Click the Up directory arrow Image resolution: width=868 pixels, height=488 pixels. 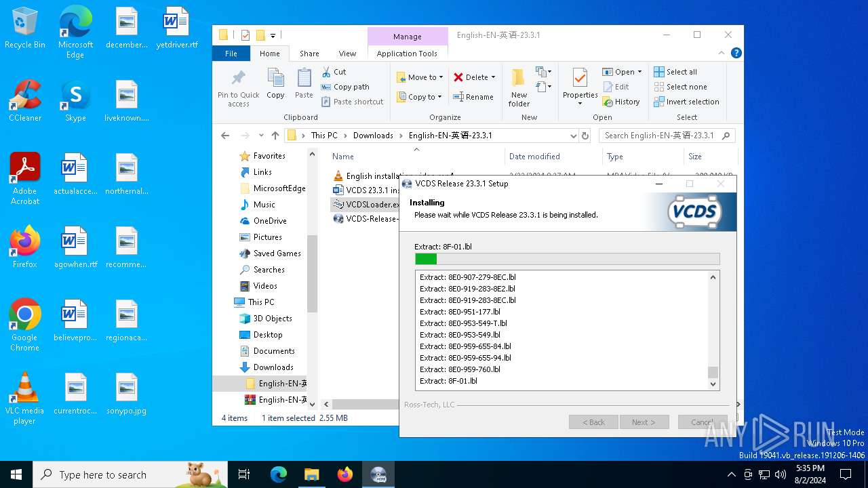point(275,136)
